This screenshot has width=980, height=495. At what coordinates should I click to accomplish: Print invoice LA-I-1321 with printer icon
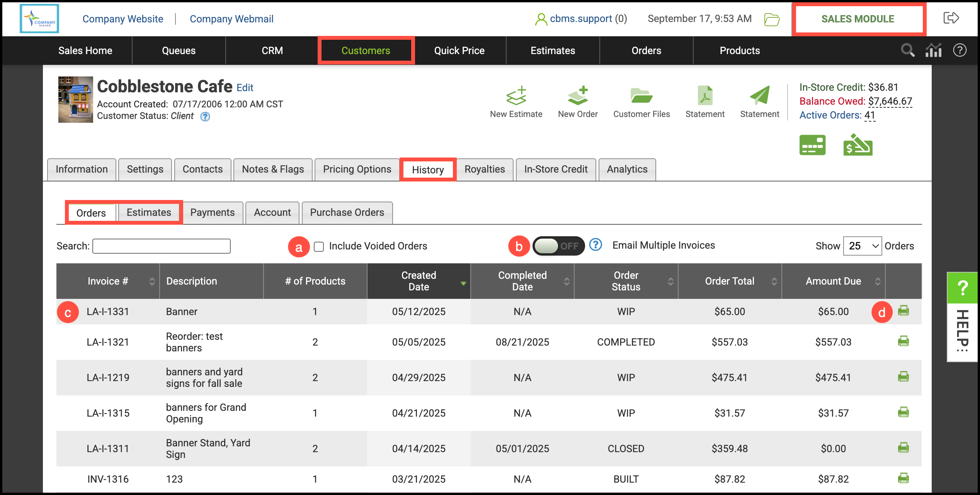(x=903, y=341)
